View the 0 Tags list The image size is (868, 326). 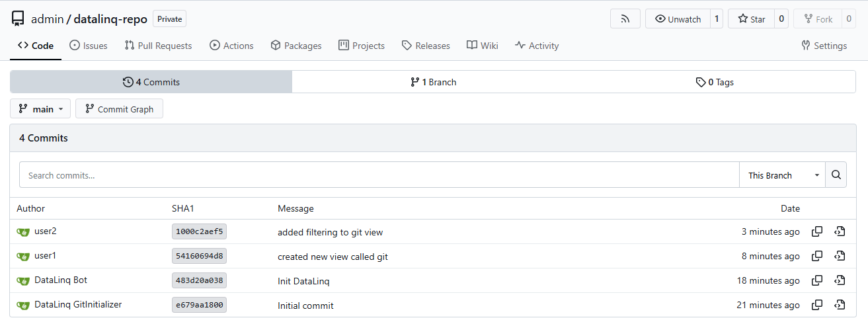715,82
